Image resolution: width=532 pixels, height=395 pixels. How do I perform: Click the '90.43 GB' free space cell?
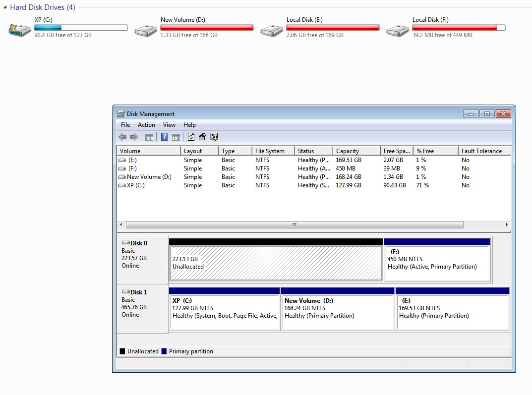(395, 185)
